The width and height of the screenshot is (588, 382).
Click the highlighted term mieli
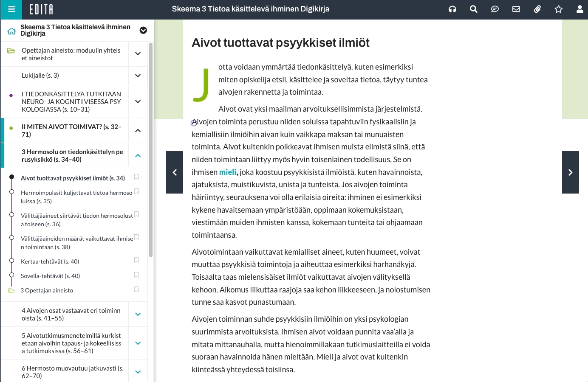(x=228, y=172)
